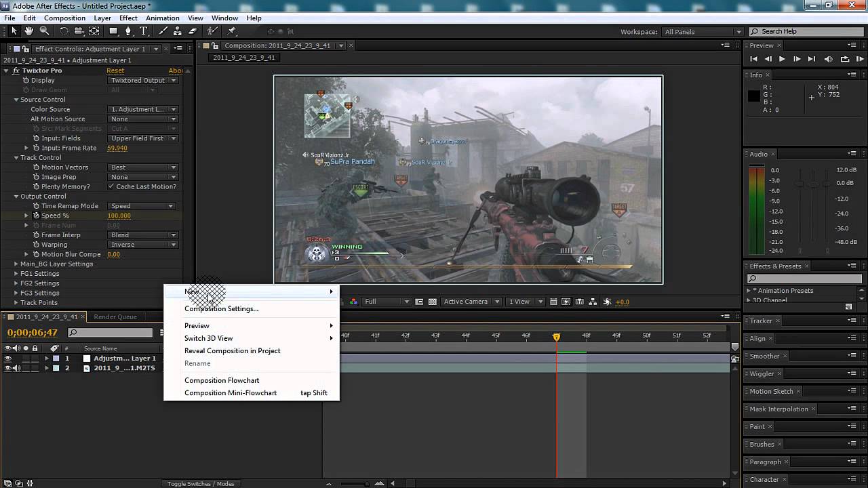This screenshot has height=488, width=868.
Task: Open the Workspace All Panels dropdown
Action: pyautogui.click(x=703, y=32)
